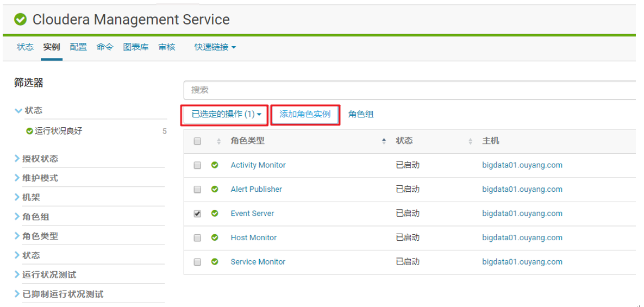Click the 添加角色实例 button
The image size is (644, 307).
(305, 115)
